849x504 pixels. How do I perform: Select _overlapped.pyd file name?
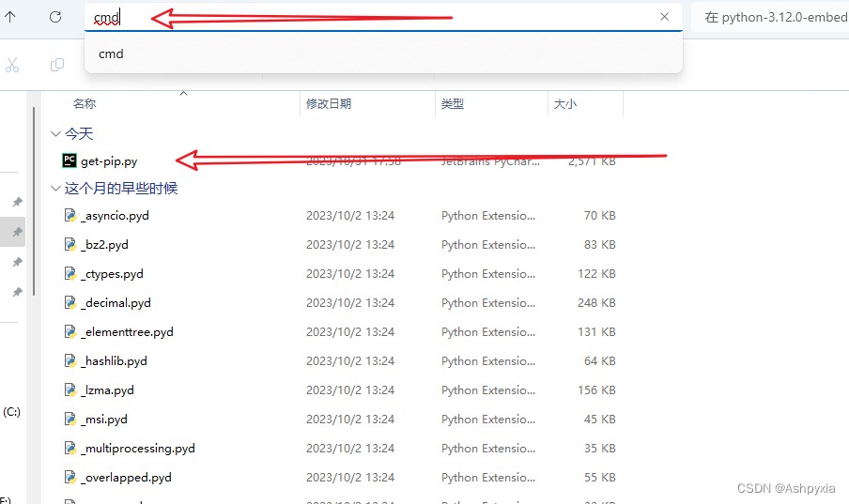126,478
